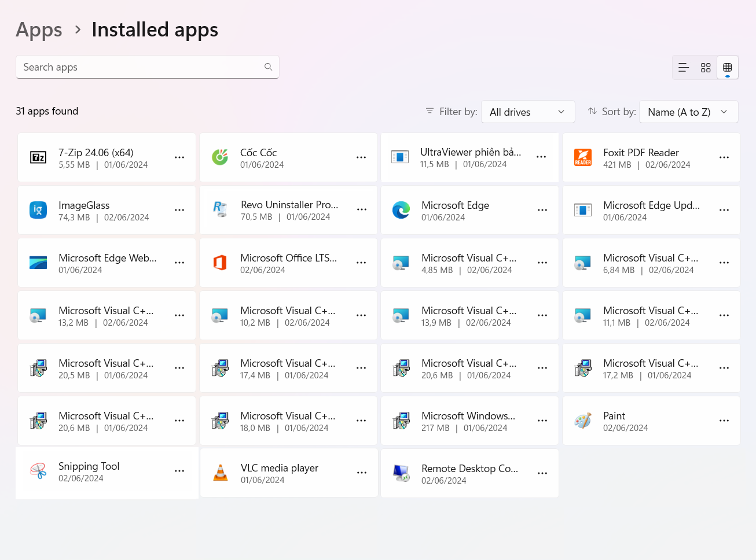Switch to grid view layout
This screenshot has width=756, height=560.
(x=706, y=68)
